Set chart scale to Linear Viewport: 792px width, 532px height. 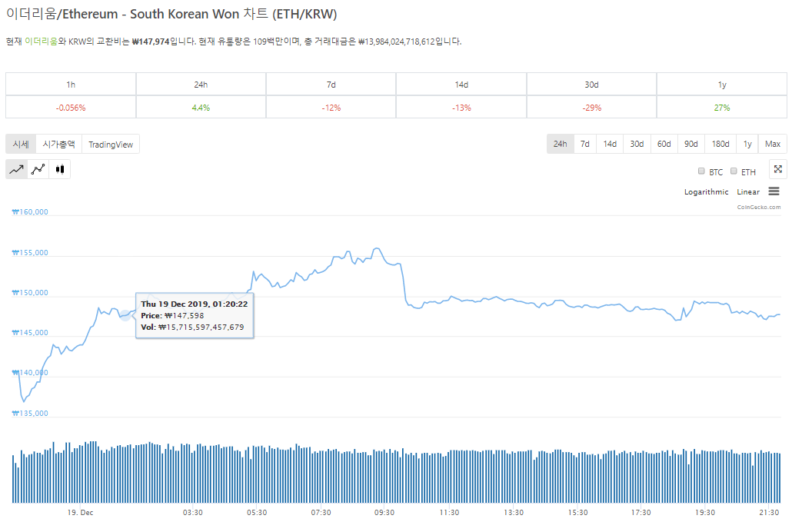[x=748, y=192]
